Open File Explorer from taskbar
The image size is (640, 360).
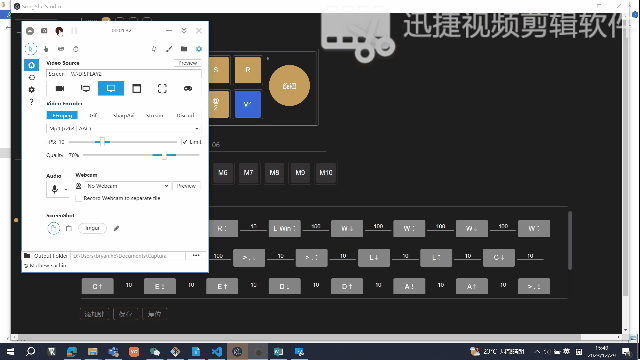click(93, 351)
